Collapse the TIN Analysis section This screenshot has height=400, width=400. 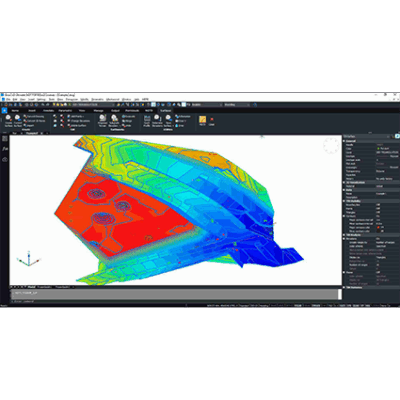344,235
